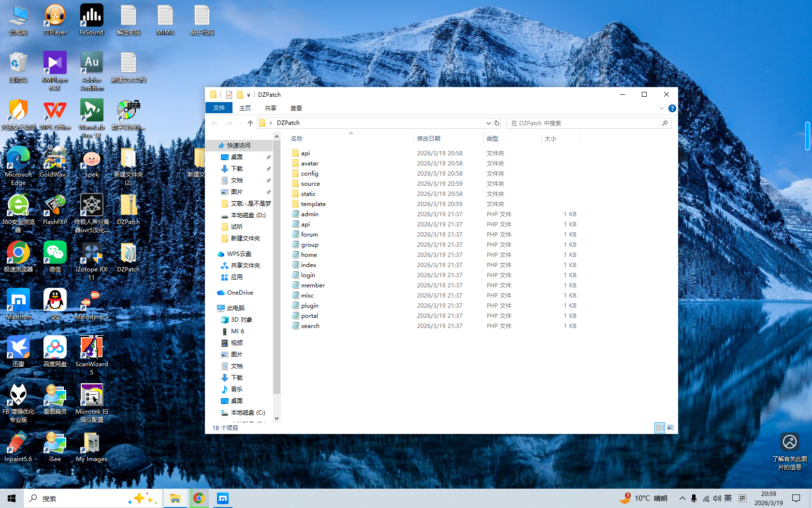The width and height of the screenshot is (812, 508).
Task: Expand the address bar history dropdown
Action: 488,123
